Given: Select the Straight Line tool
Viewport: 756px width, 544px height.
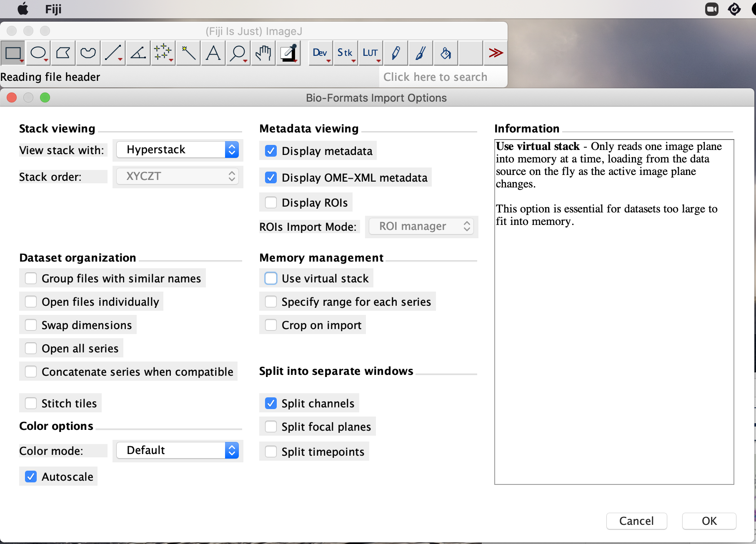Looking at the screenshot, I should pos(113,53).
